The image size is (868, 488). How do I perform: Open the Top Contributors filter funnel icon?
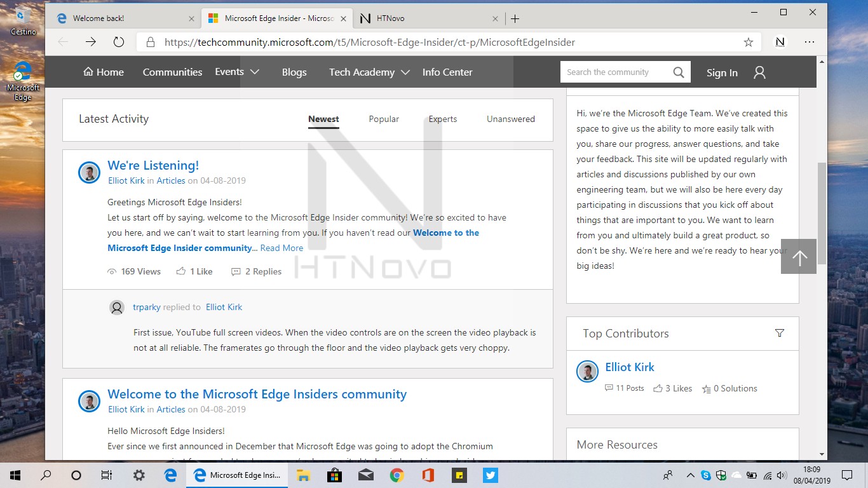(780, 332)
